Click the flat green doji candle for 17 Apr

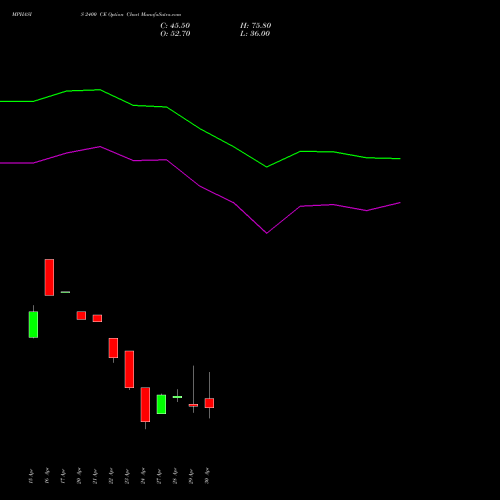tap(65, 292)
